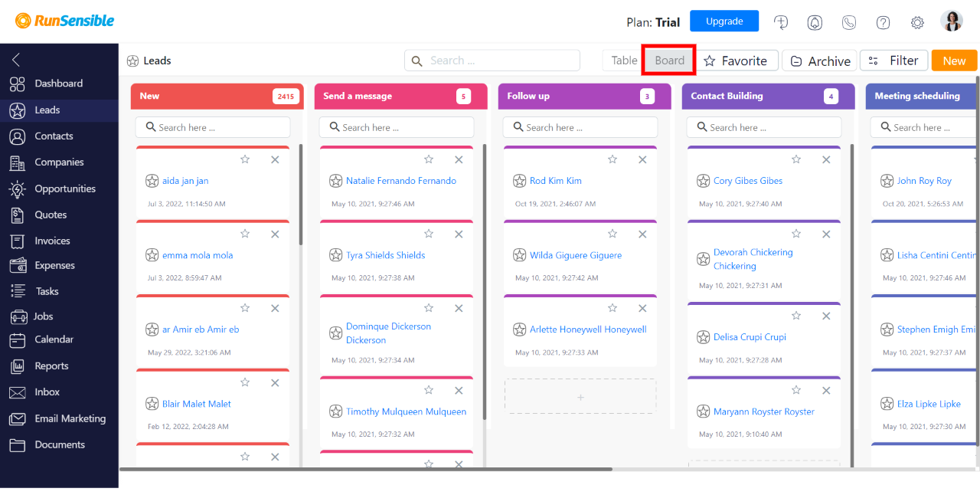Open settings gear icon

point(917,22)
